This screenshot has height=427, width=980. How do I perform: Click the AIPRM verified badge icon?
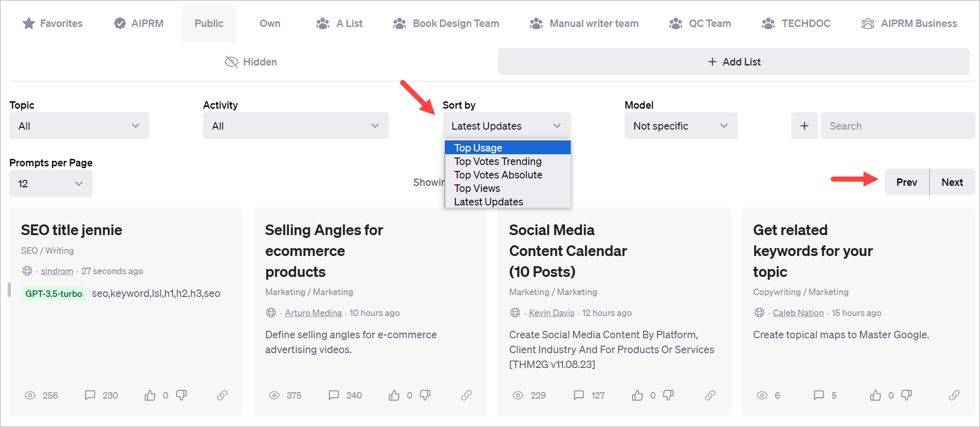pyautogui.click(x=119, y=23)
